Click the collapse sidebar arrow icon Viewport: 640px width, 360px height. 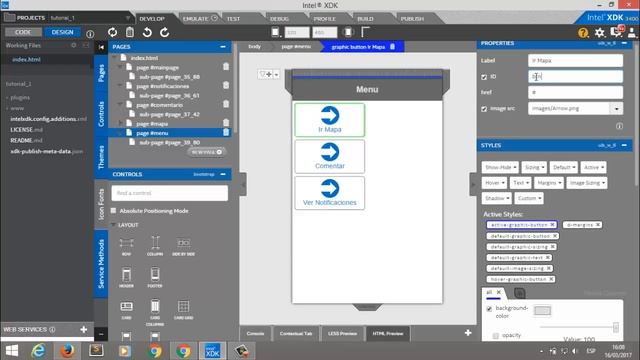tap(101, 47)
